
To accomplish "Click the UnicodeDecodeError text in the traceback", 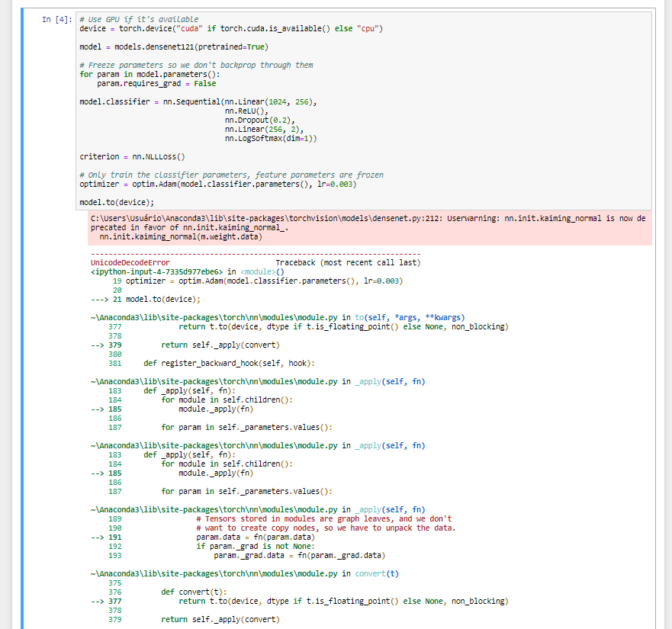I will coord(130,262).
